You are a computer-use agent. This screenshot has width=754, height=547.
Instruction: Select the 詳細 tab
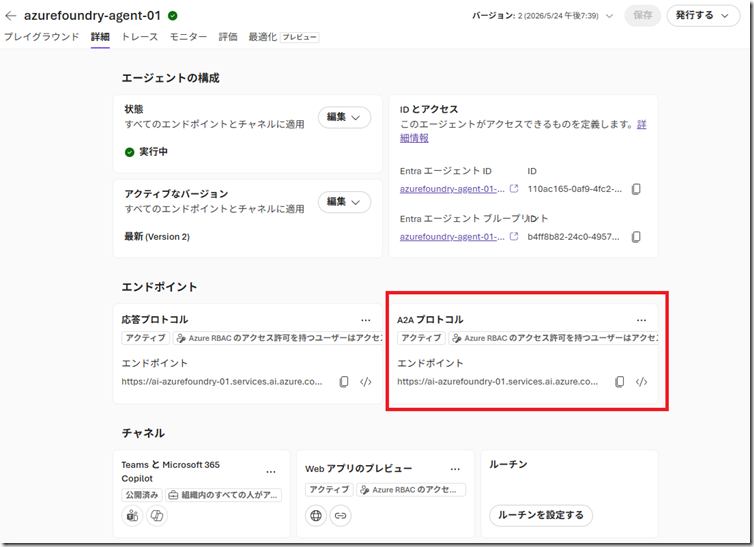(x=100, y=37)
